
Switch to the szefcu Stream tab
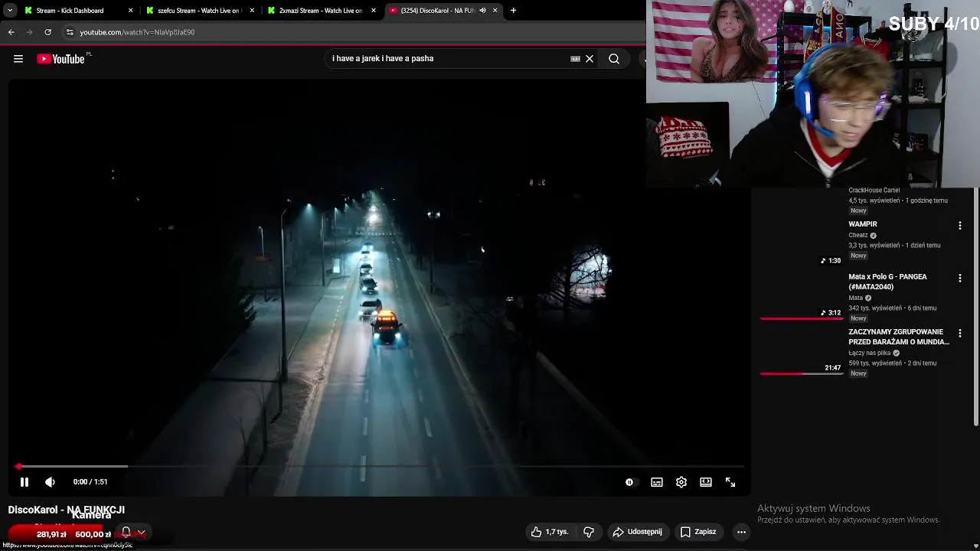(199, 11)
